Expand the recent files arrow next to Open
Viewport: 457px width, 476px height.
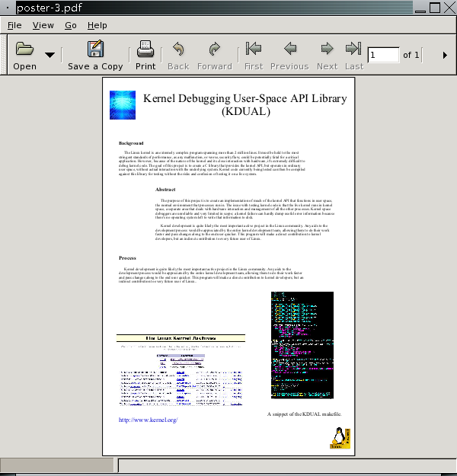coord(50,55)
